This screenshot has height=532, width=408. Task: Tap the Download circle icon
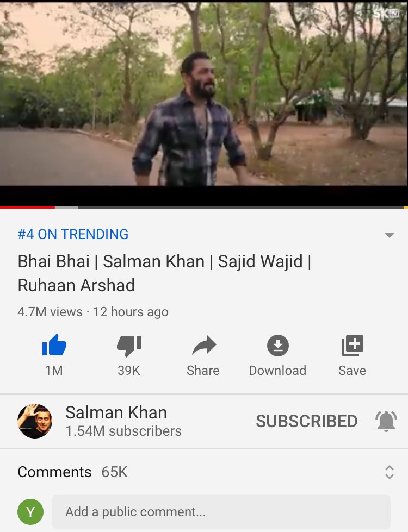278,346
